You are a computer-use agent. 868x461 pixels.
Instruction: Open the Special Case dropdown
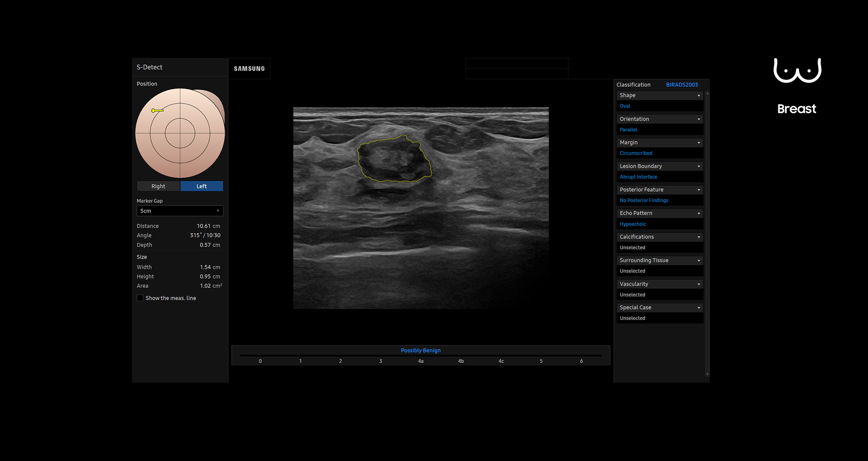[660, 308]
